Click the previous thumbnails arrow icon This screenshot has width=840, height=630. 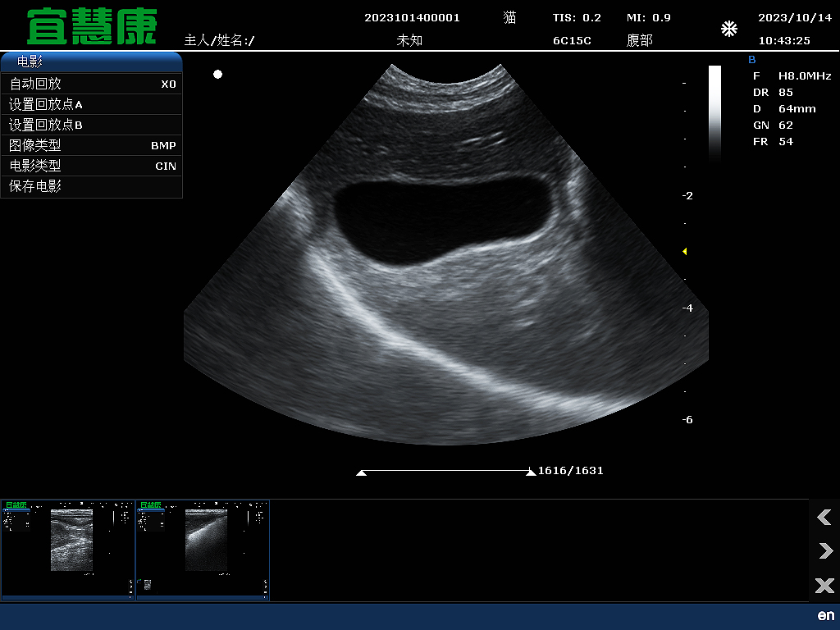[x=824, y=517]
